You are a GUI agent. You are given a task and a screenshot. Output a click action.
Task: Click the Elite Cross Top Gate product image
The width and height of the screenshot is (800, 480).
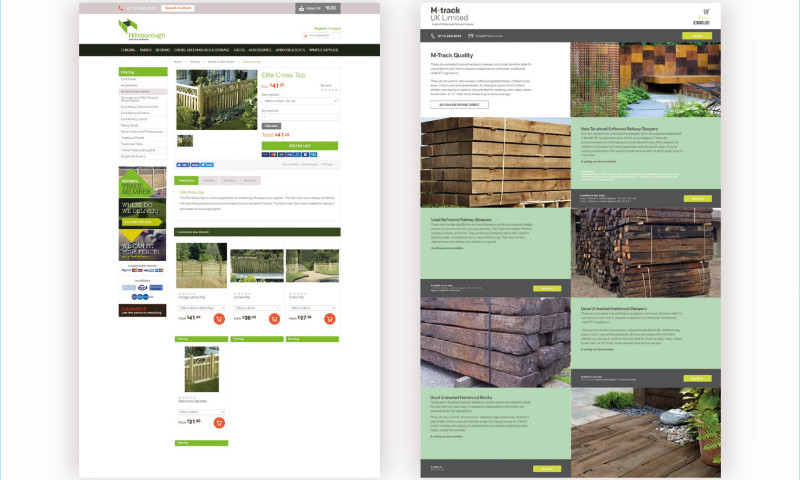[x=202, y=369]
